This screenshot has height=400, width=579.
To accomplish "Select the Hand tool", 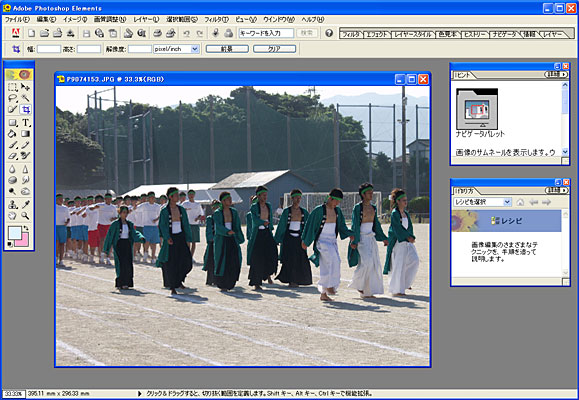I will click(x=13, y=215).
